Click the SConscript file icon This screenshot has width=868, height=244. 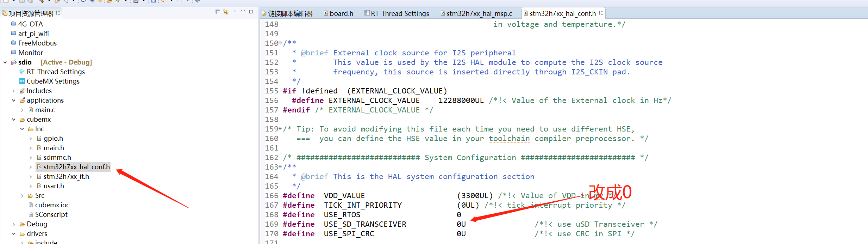coord(31,214)
